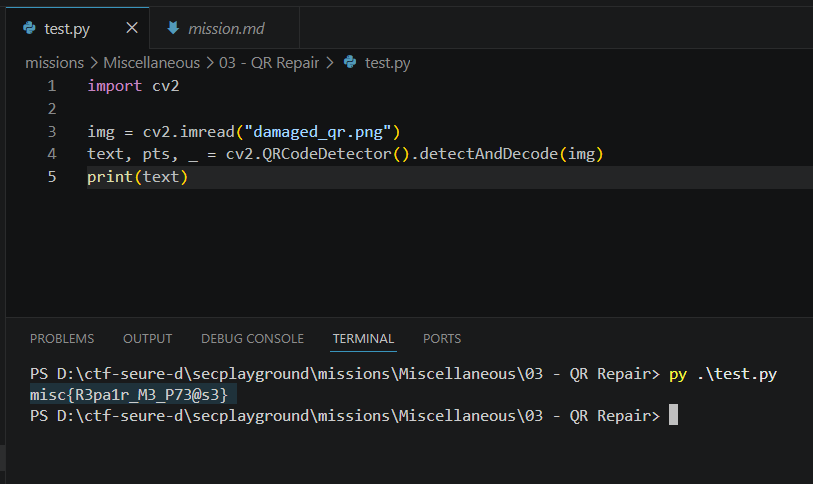The image size is (813, 484).
Task: Open the PROBLEMS panel tab
Action: (x=62, y=339)
